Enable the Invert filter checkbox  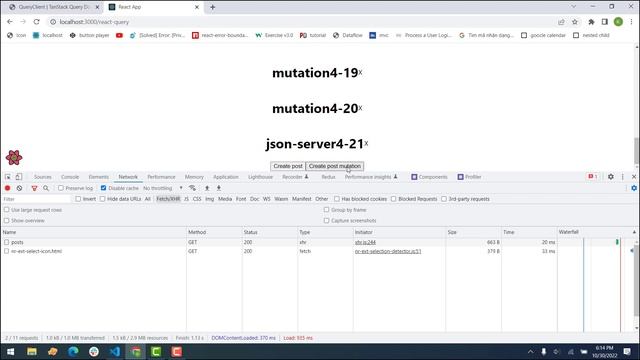pos(78,199)
